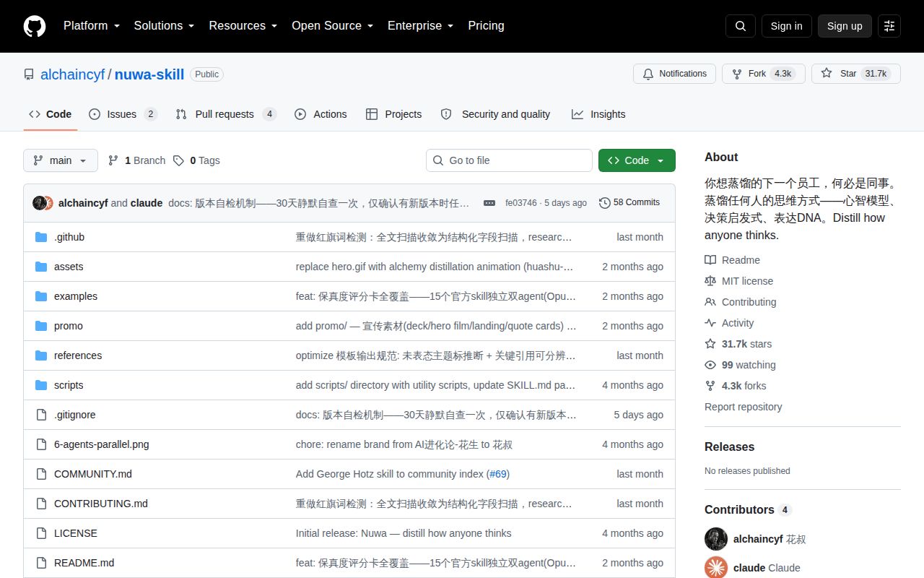Open the 'Initial release: Nuwa' commit message
Screen dimensions: 924x578
(404, 533)
